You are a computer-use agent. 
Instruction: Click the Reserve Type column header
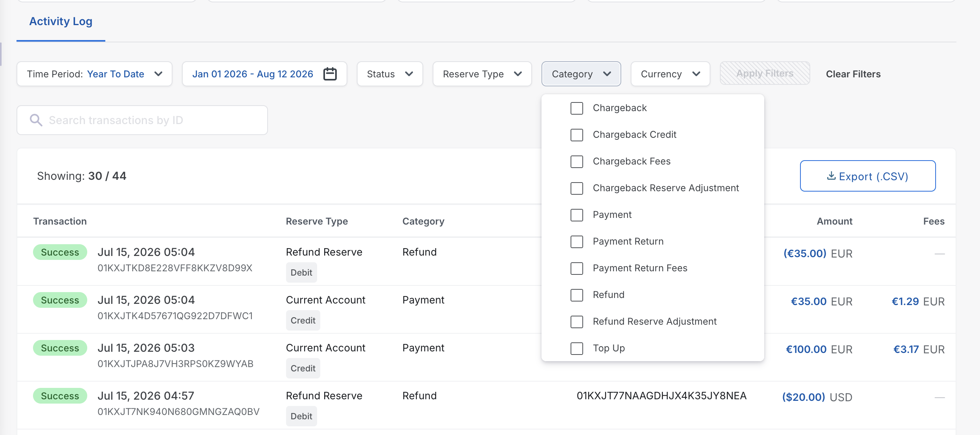317,221
